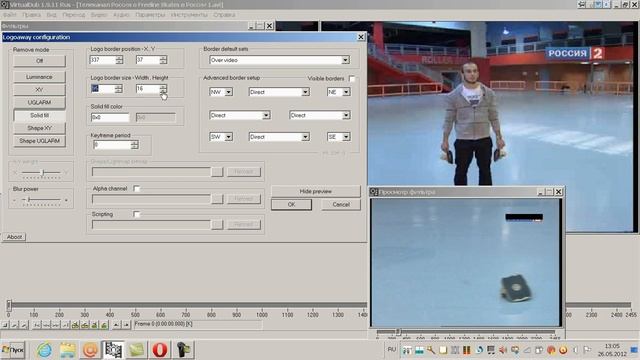Open Opera browser from taskbar

pos(160,350)
